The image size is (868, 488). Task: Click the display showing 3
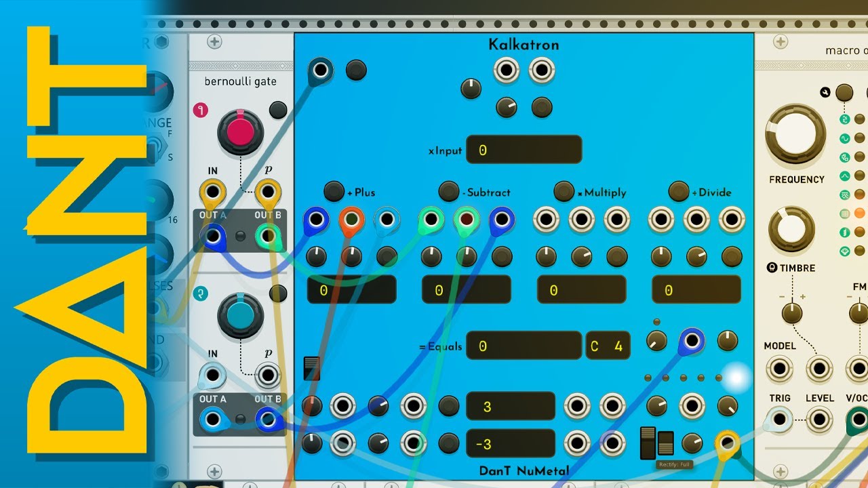(511, 406)
